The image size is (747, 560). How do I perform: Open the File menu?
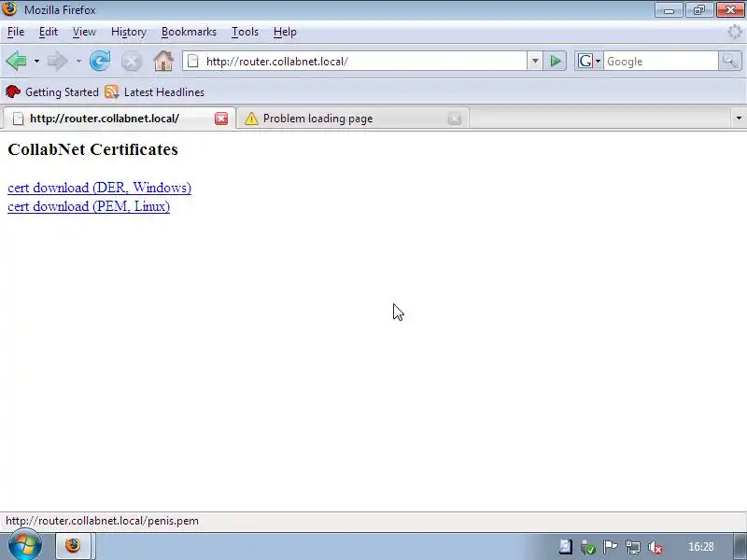point(16,32)
